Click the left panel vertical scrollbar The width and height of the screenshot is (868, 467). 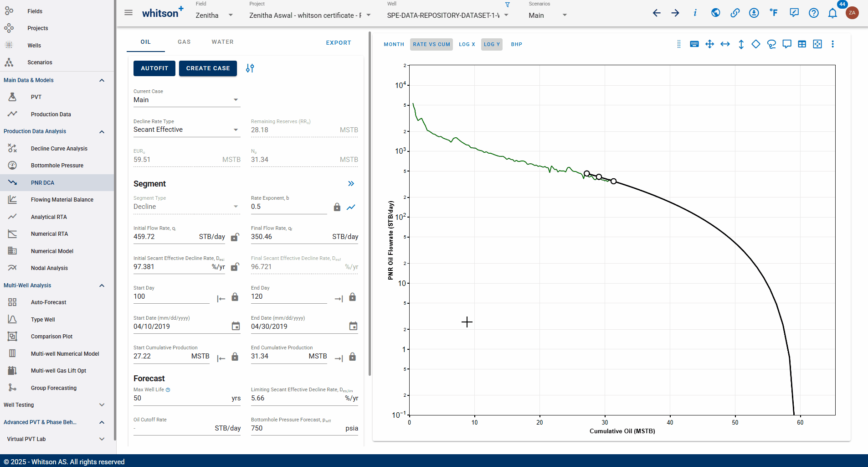(370, 204)
